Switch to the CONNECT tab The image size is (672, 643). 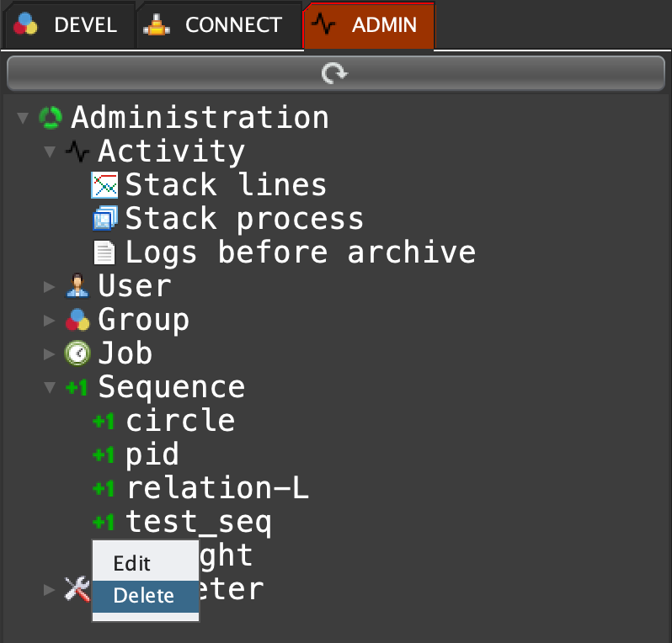point(217,25)
